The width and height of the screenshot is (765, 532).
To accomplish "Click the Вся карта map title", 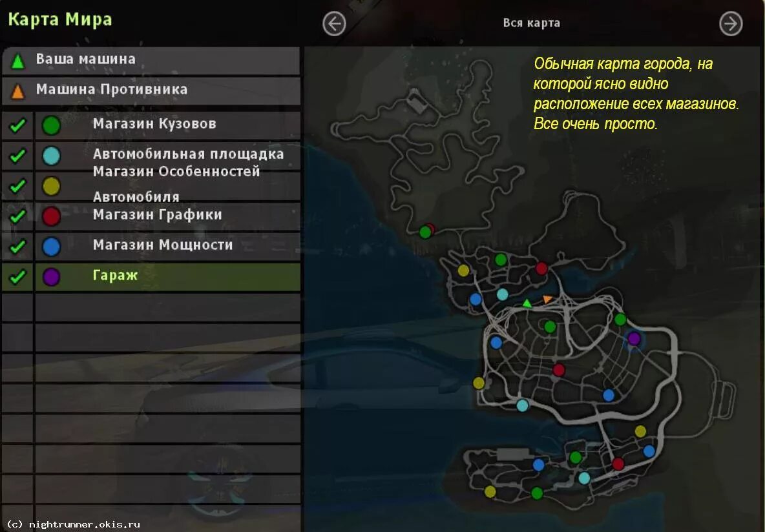I will [x=531, y=23].
